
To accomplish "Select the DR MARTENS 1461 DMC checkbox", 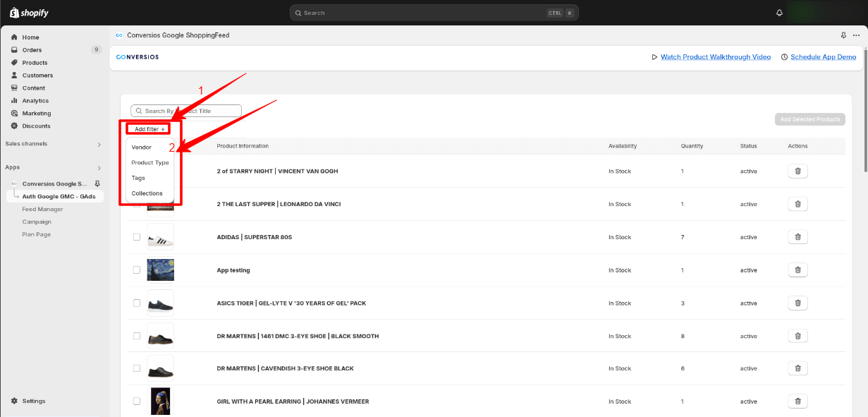I will [137, 336].
